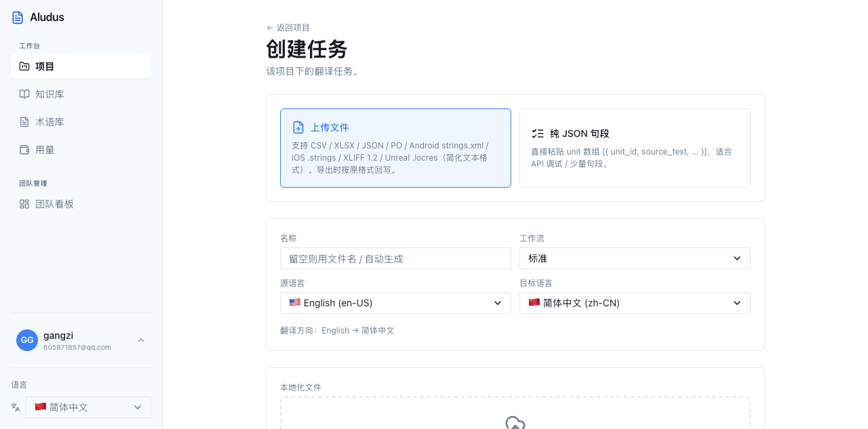Click the upload icon in 上传文件 card
The height and width of the screenshot is (429, 868).
[298, 127]
